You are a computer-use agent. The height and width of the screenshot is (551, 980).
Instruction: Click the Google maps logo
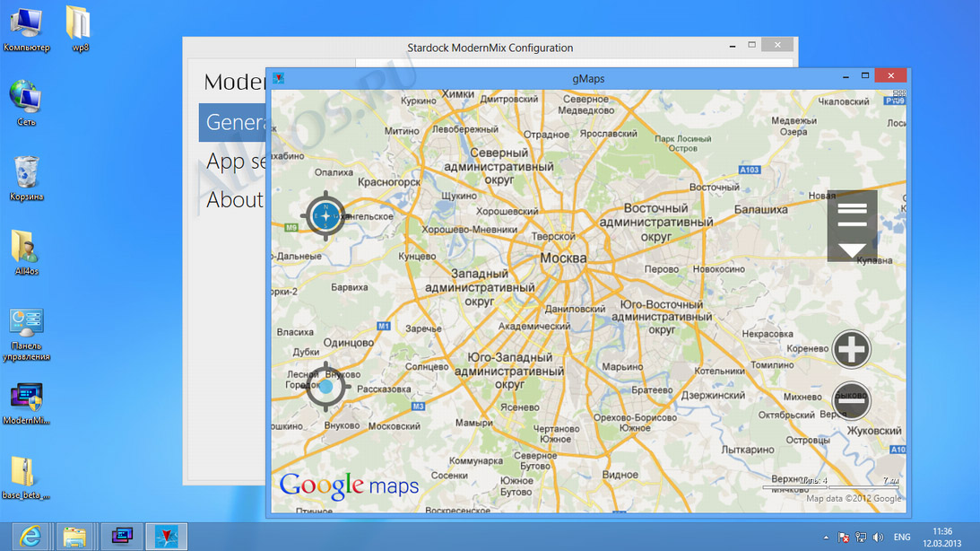(x=349, y=486)
